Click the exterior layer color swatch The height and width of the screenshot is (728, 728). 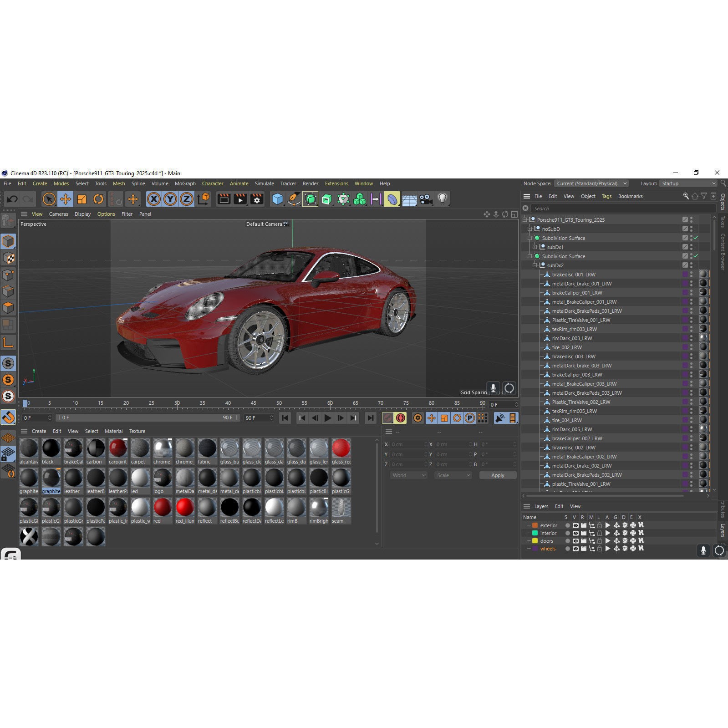click(535, 525)
